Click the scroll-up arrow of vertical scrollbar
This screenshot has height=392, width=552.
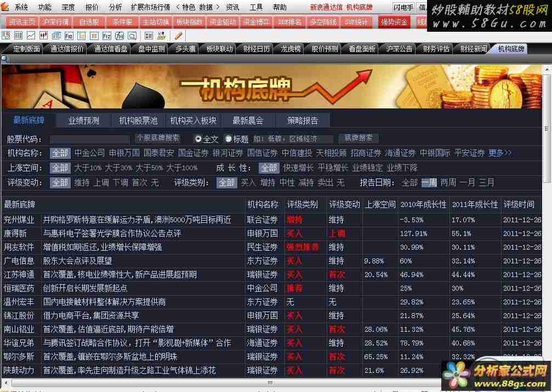pos(547,70)
